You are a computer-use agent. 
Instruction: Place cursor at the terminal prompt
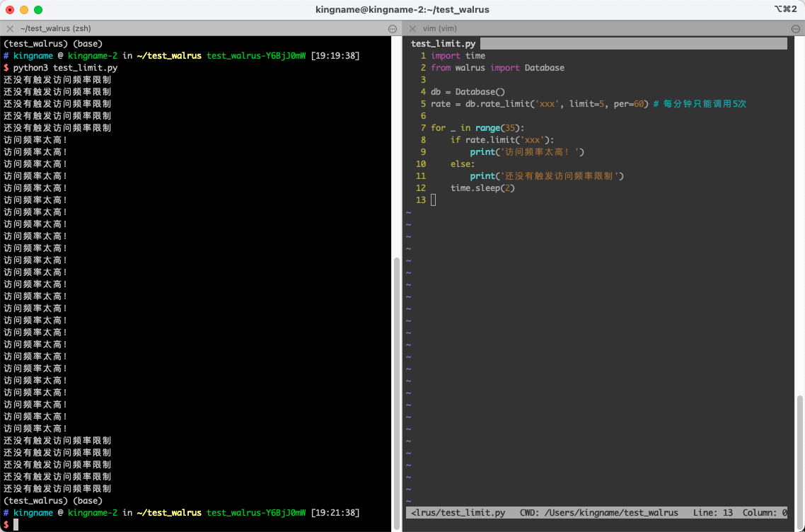click(16, 524)
